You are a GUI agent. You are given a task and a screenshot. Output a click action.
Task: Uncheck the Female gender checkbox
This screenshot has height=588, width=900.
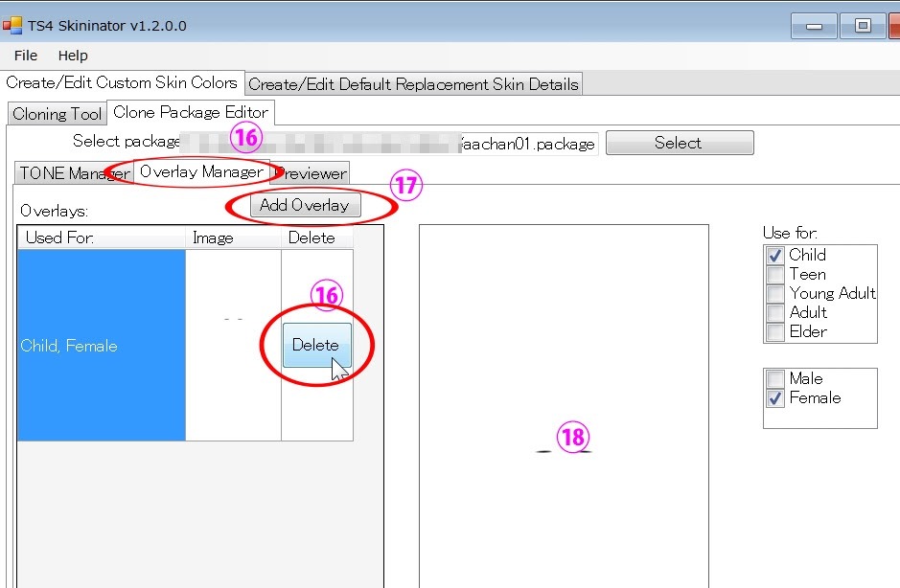[x=775, y=398]
